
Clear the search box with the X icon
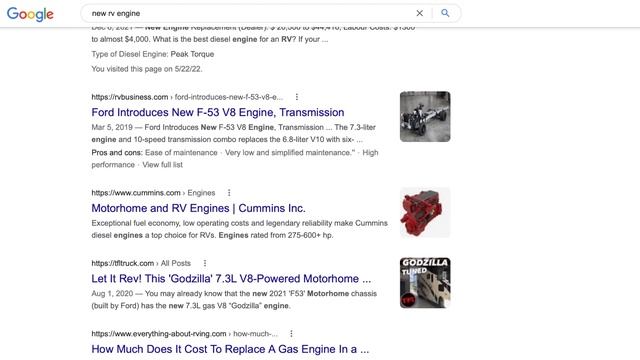pos(420,13)
